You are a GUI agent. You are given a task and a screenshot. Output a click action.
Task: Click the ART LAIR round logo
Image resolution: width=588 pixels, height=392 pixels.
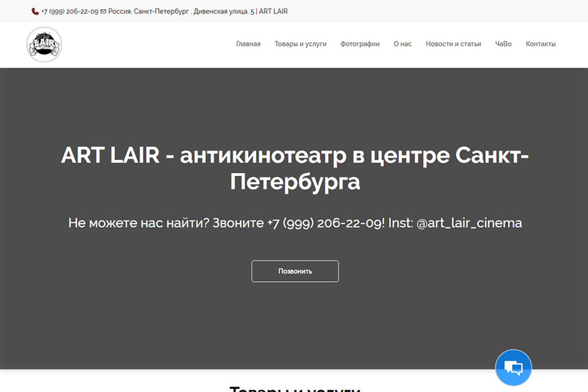pos(44,44)
